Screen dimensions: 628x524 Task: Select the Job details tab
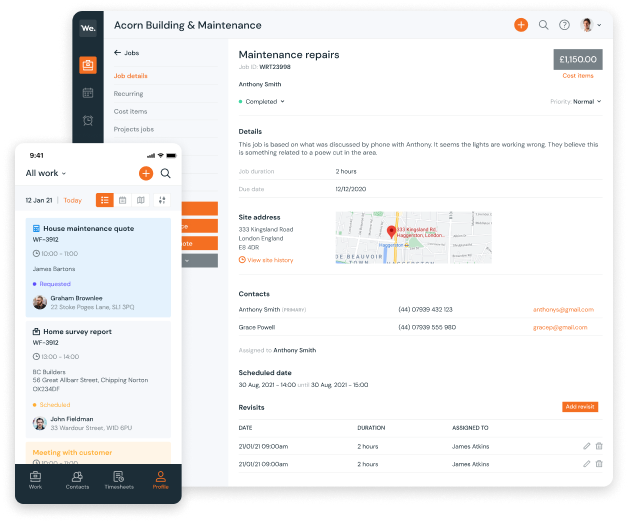click(131, 76)
